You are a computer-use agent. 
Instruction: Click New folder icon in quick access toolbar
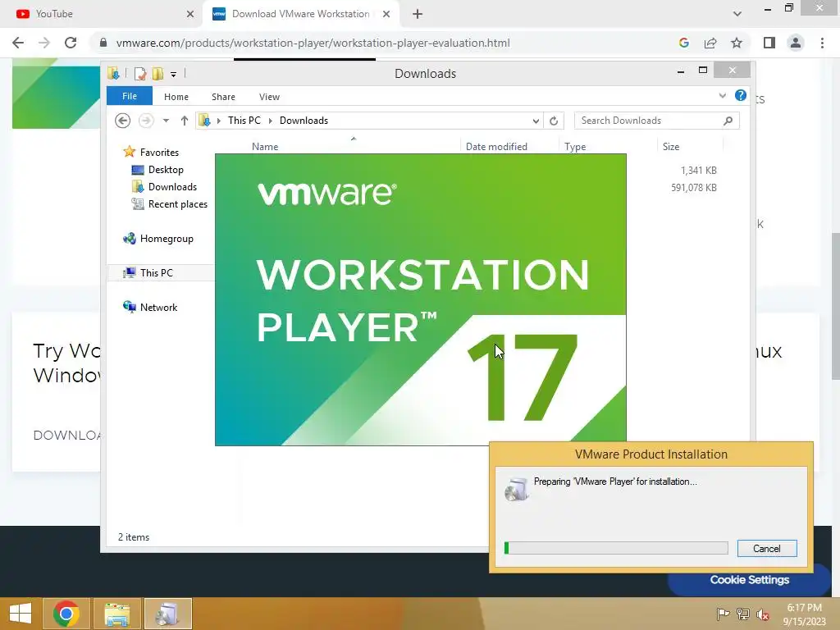(157, 74)
